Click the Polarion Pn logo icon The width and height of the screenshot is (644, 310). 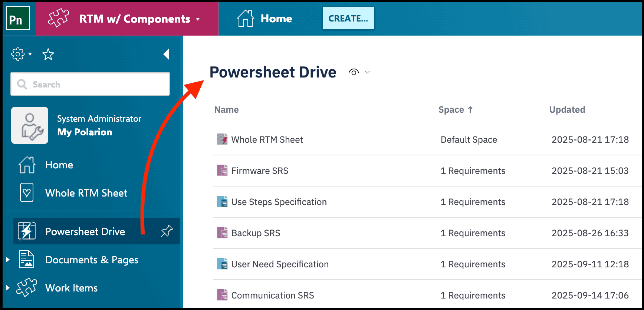pos(18,18)
